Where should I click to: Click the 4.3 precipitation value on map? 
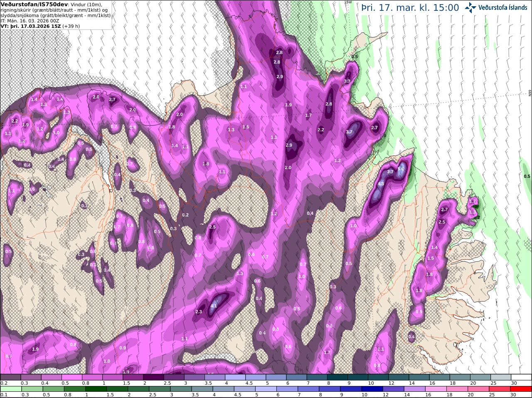pos(381,184)
